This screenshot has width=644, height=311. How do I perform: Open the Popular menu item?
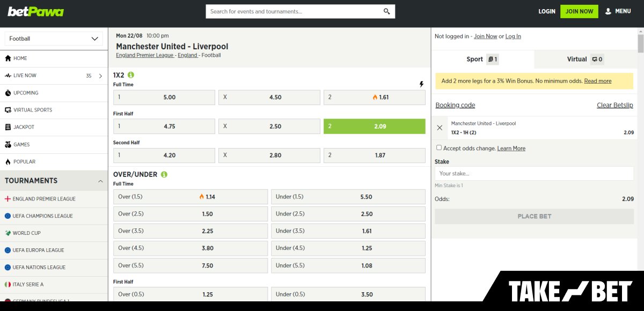coord(54,161)
